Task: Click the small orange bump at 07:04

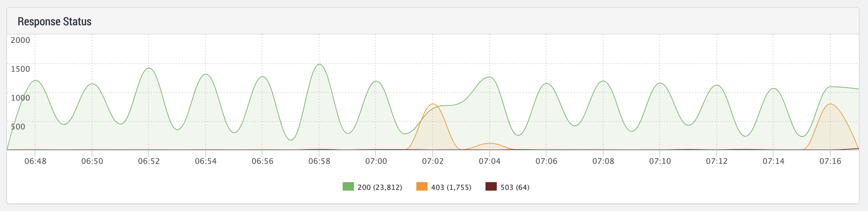Action: (489, 143)
